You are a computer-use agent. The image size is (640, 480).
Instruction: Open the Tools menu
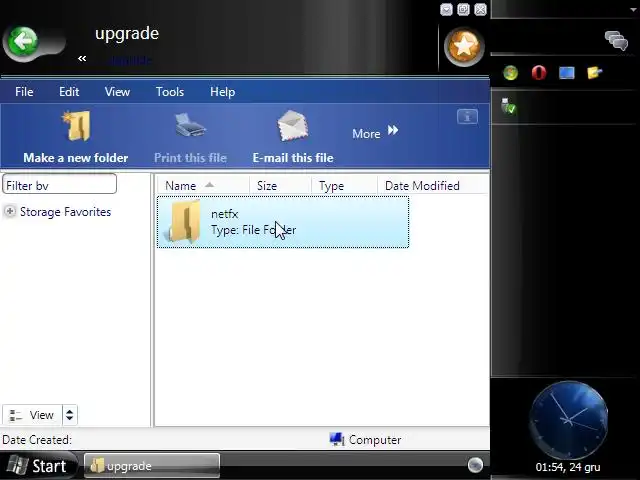pos(170,91)
